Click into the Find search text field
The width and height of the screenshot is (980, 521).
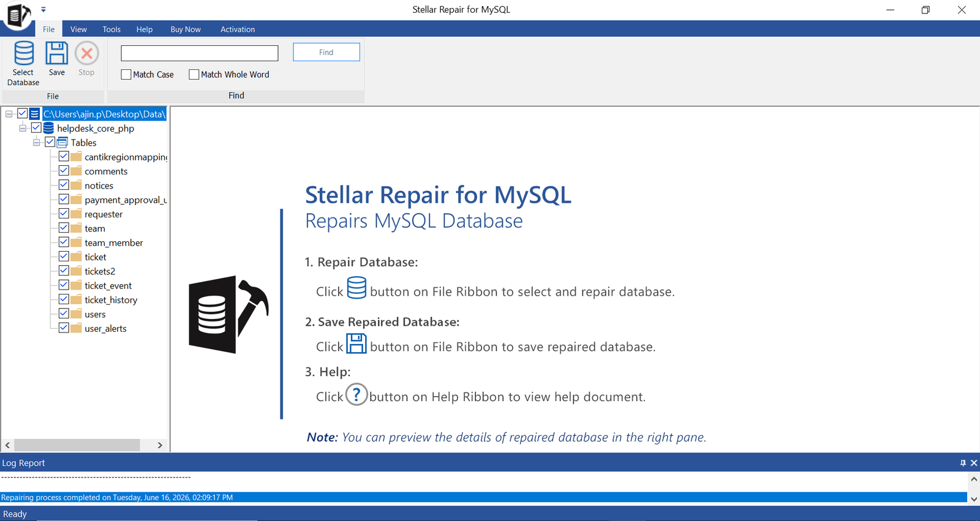[x=200, y=53]
